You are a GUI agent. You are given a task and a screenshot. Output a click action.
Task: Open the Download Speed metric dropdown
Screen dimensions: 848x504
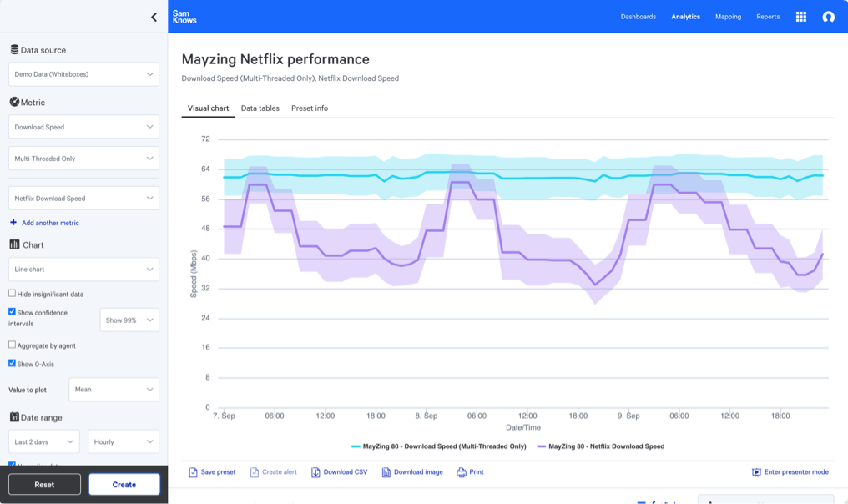point(83,127)
